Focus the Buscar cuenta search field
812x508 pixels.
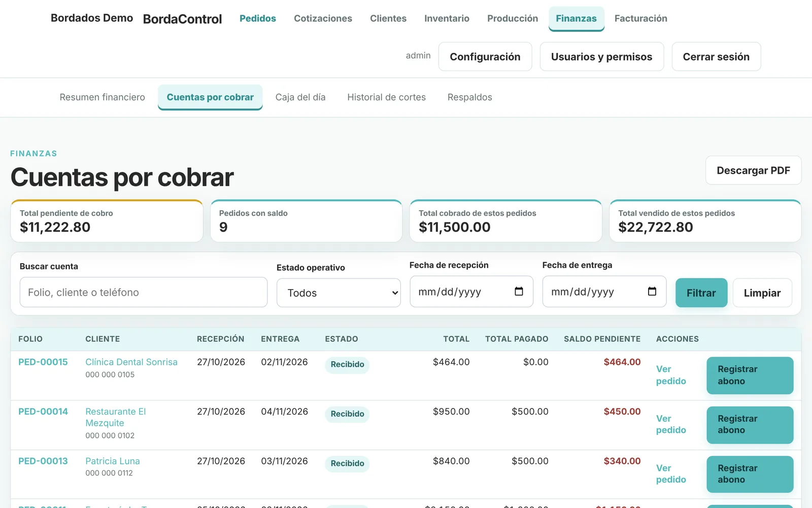click(144, 292)
